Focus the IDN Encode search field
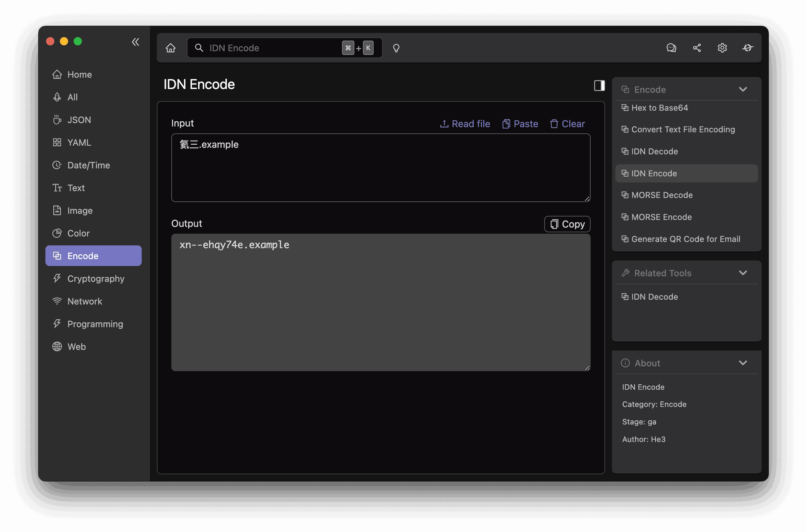Image resolution: width=807 pixels, height=532 pixels. point(284,48)
